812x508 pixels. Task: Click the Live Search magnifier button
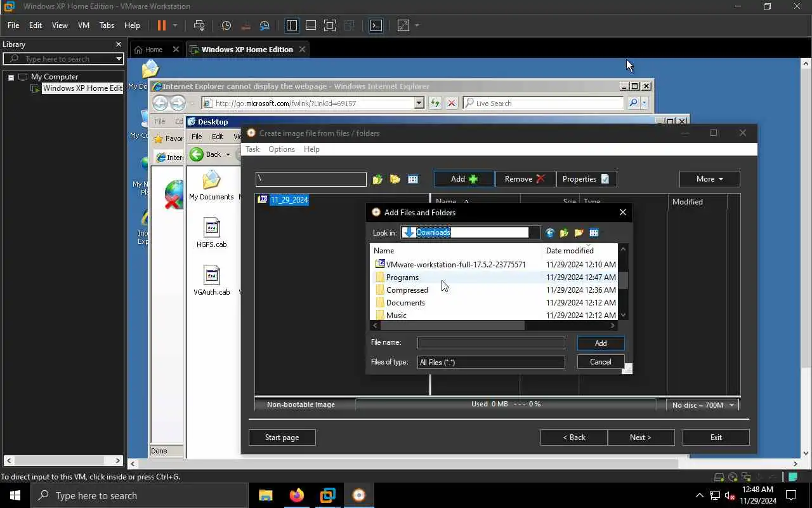pos(632,103)
